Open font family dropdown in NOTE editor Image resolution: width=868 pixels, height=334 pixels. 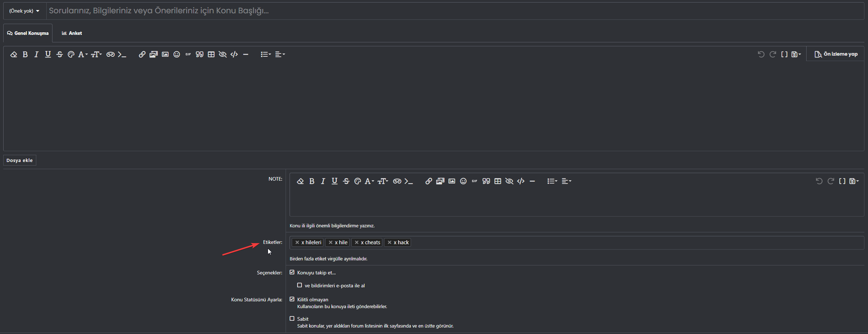[x=370, y=181]
